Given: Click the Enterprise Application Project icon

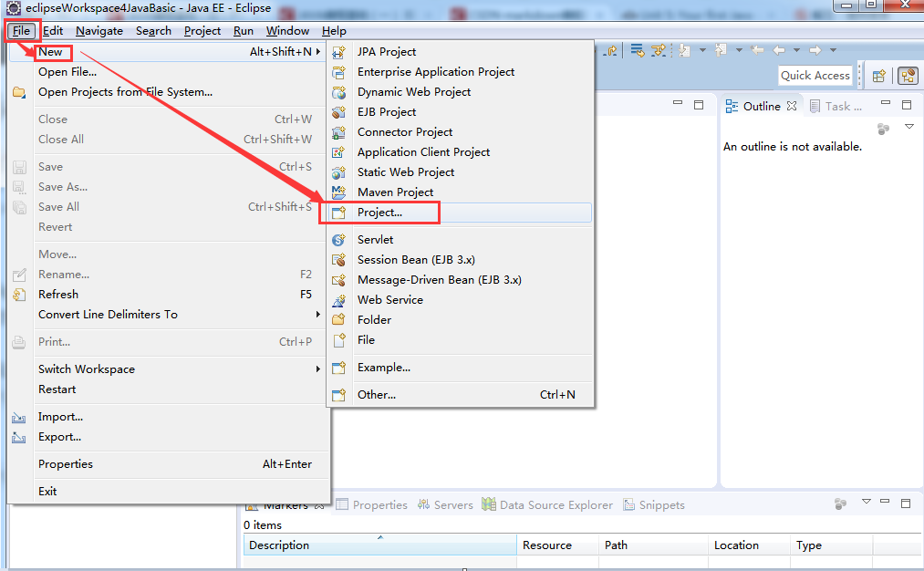Looking at the screenshot, I should [338, 72].
